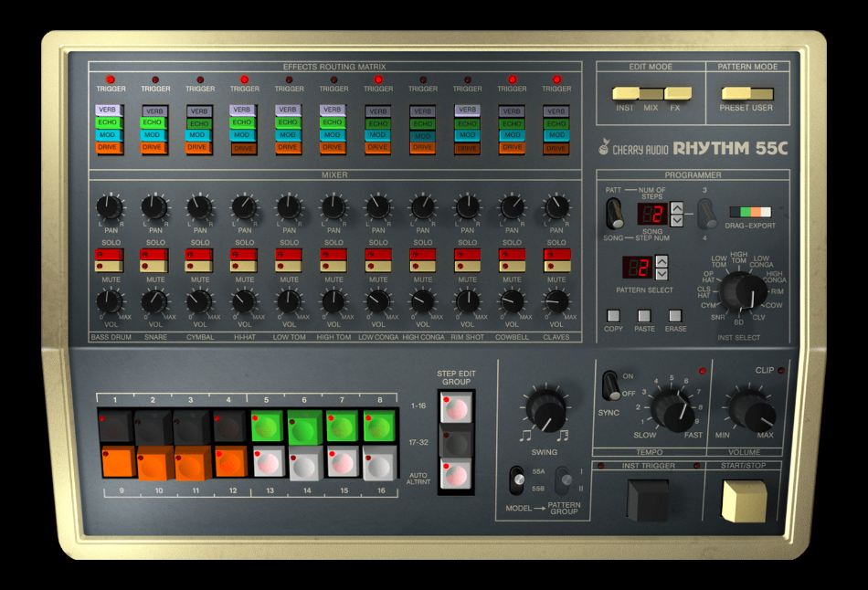Toggle MOD on the Low Conga channel
The image size is (868, 590).
point(377,135)
